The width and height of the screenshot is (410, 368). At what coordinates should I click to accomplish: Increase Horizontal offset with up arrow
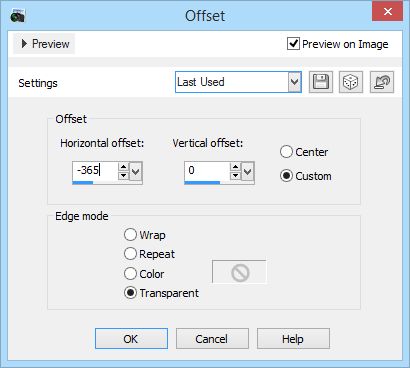coord(124,167)
